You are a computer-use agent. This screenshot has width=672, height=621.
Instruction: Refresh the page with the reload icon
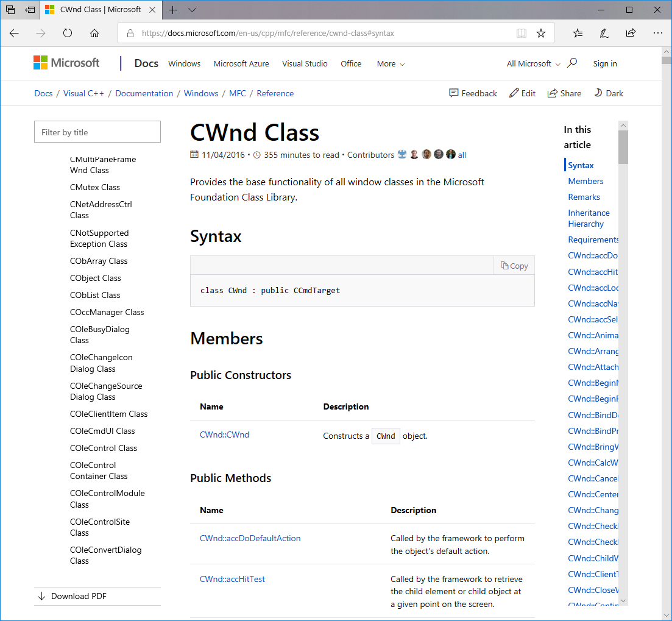[67, 33]
